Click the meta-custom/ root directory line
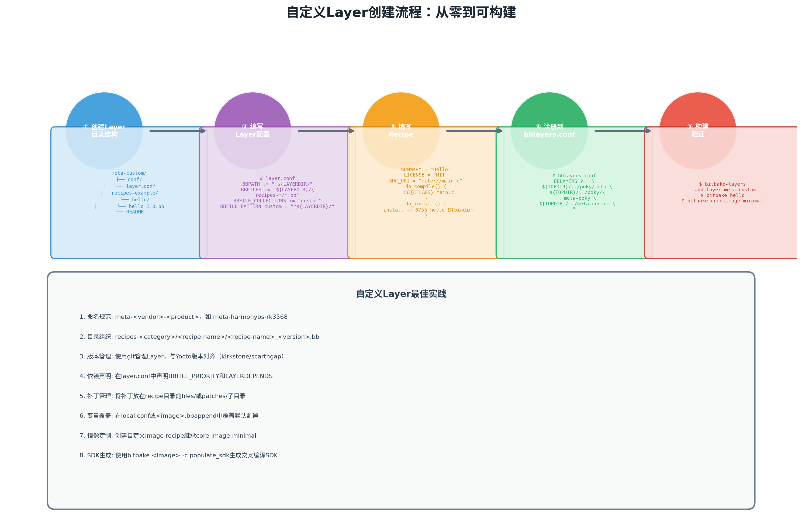The image size is (802, 532). [x=129, y=173]
